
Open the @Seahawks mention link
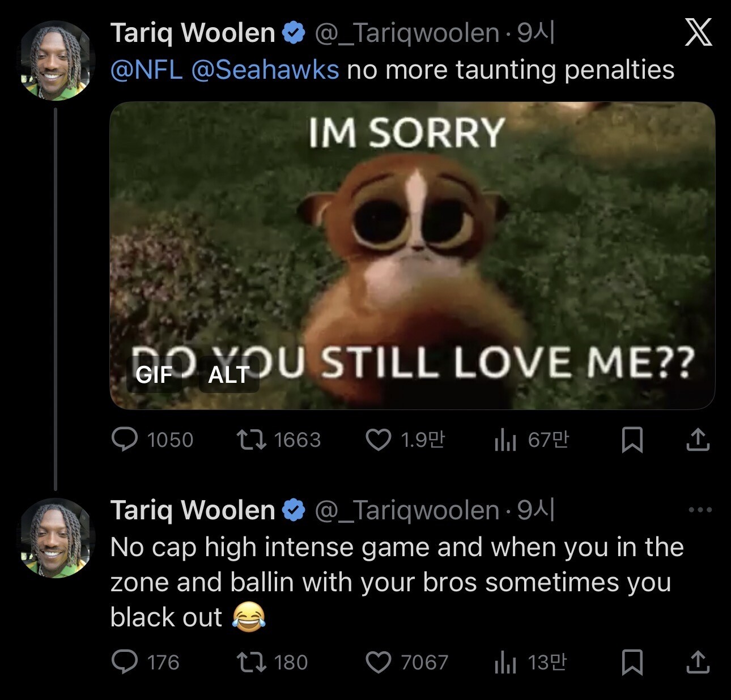(265, 70)
